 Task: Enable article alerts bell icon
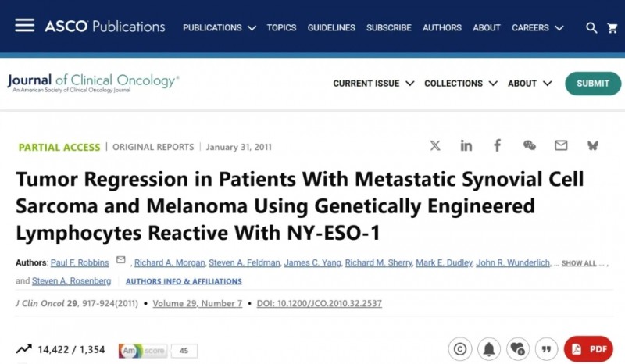click(489, 349)
